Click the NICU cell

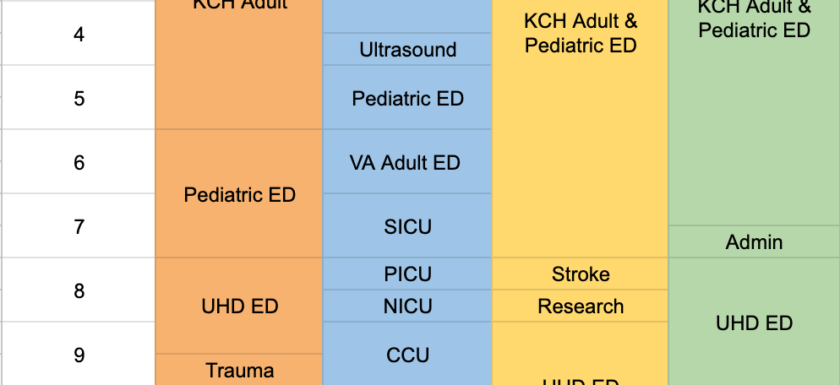coord(407,306)
